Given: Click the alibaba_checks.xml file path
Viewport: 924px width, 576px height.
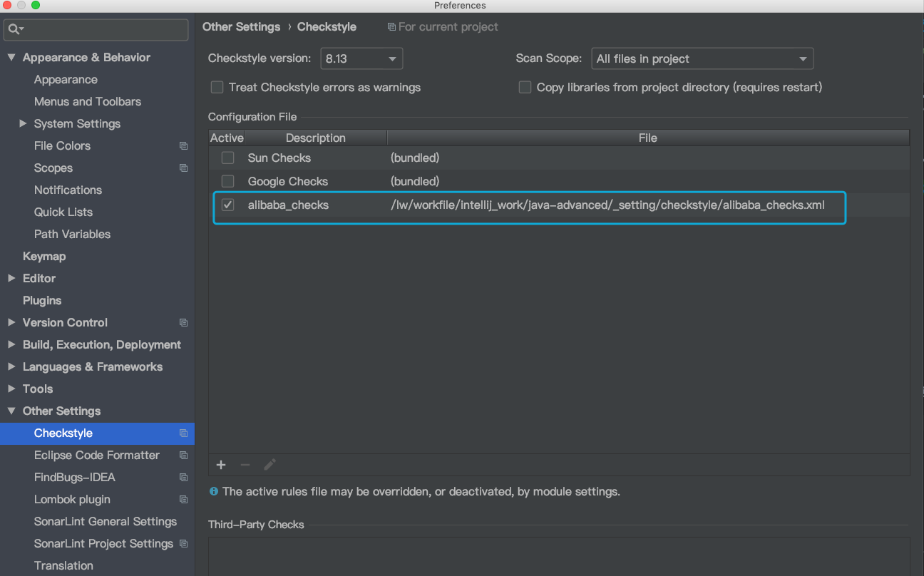Looking at the screenshot, I should 607,205.
